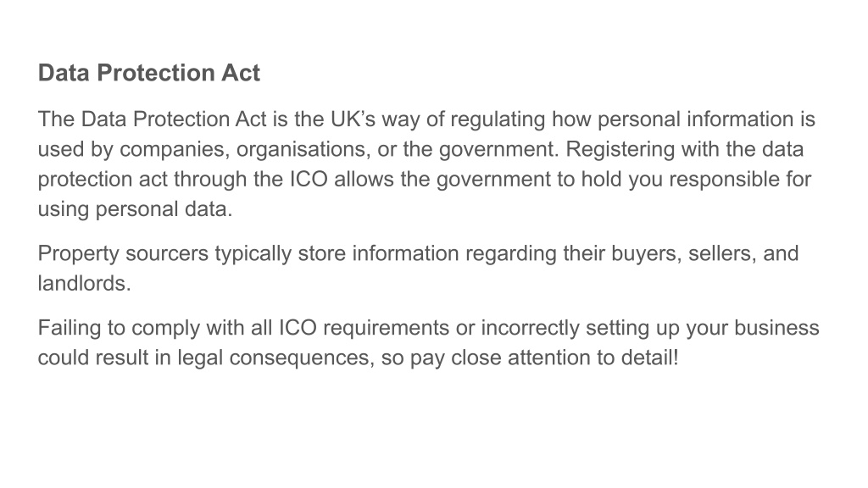Click the word "landlords."
The image size is (868, 488).
(84, 283)
